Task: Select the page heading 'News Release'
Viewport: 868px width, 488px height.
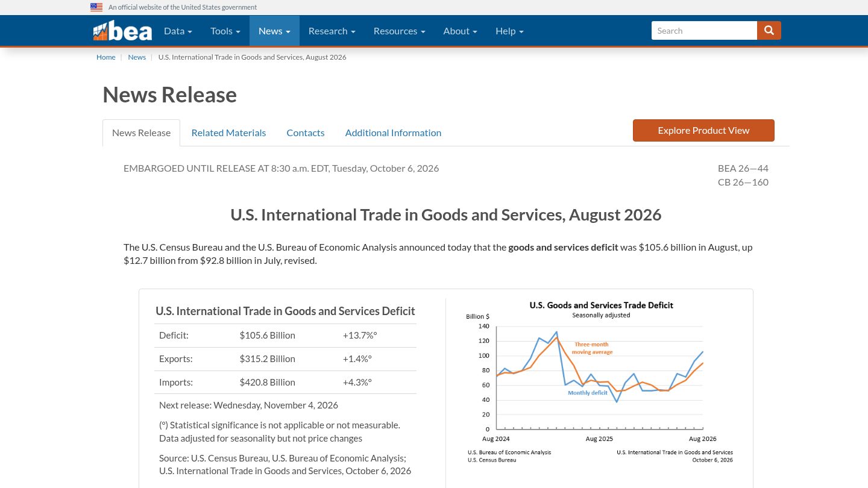Action: [169, 95]
